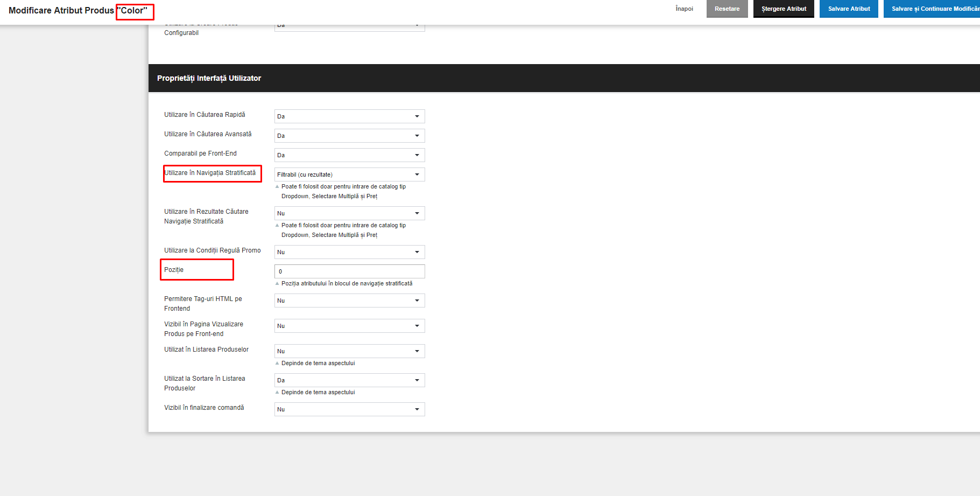Open Vizibil în Pagina Vizualizare Produs dropdown
This screenshot has width=980, height=496.
point(349,326)
